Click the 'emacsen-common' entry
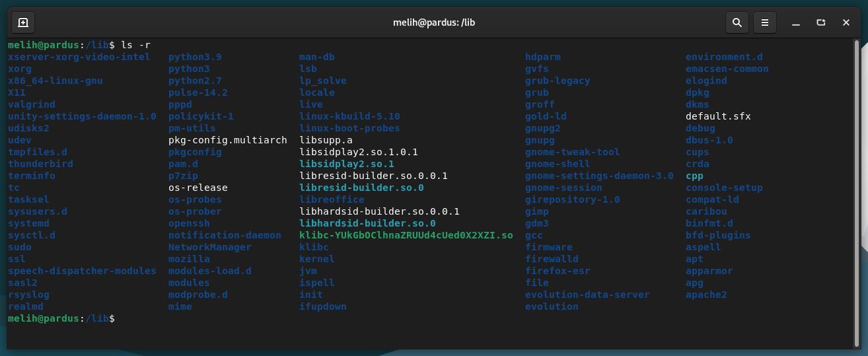Image resolution: width=868 pixels, height=356 pixels. pos(727,69)
